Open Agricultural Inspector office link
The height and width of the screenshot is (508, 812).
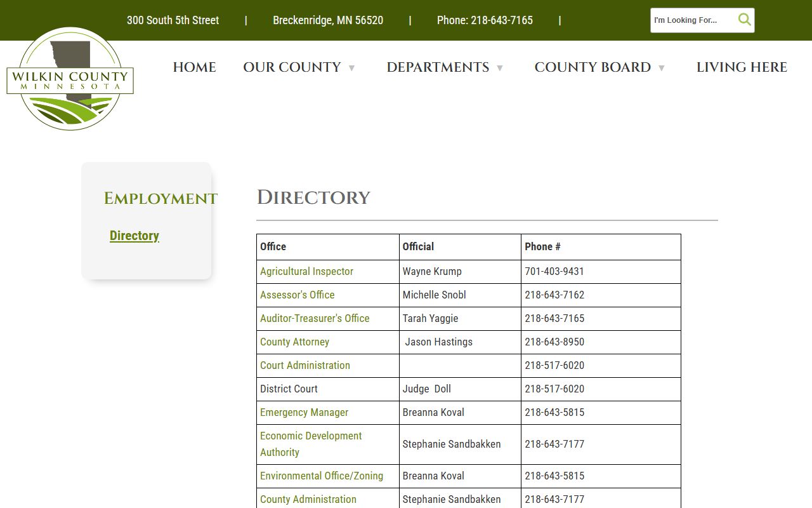tap(306, 271)
